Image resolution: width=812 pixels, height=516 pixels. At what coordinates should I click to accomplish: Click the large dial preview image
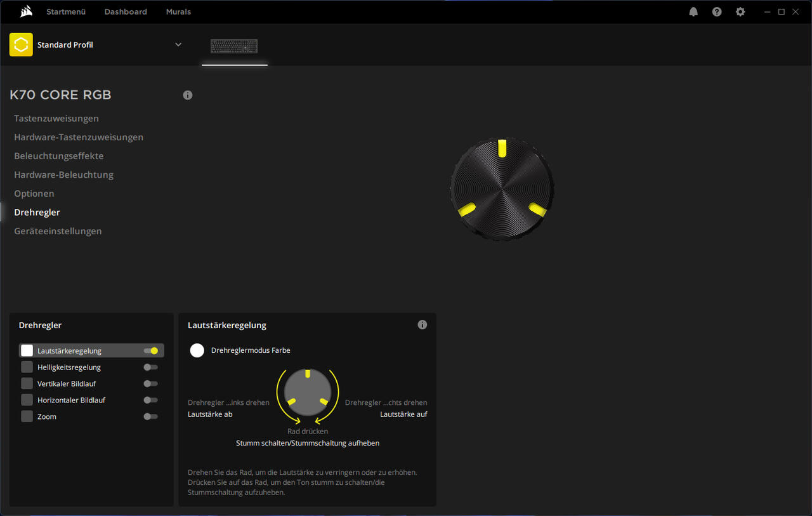502,189
